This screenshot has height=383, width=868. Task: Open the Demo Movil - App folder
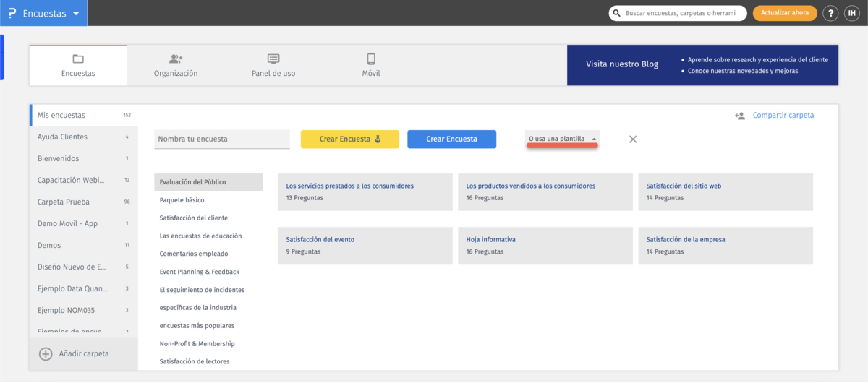click(84, 223)
